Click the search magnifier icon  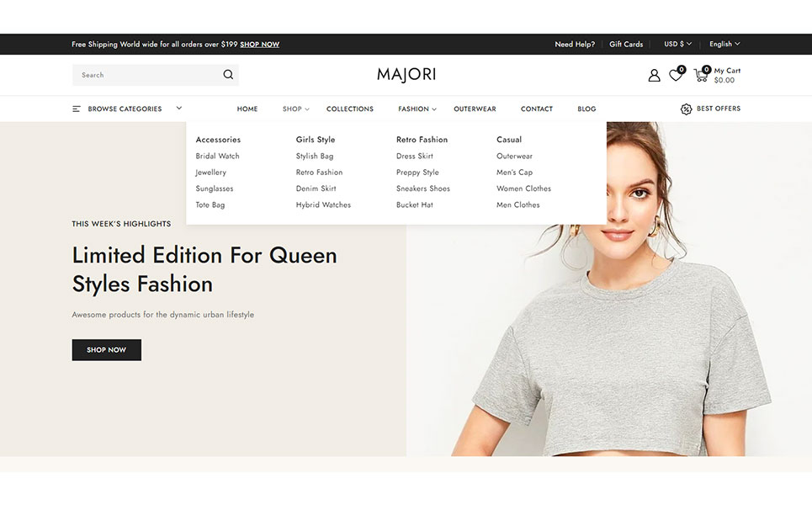pos(228,75)
